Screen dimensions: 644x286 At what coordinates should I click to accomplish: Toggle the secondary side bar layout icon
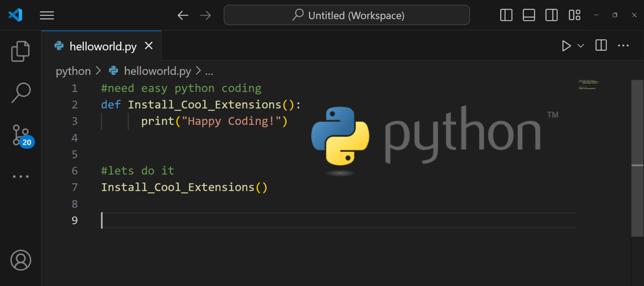point(551,15)
